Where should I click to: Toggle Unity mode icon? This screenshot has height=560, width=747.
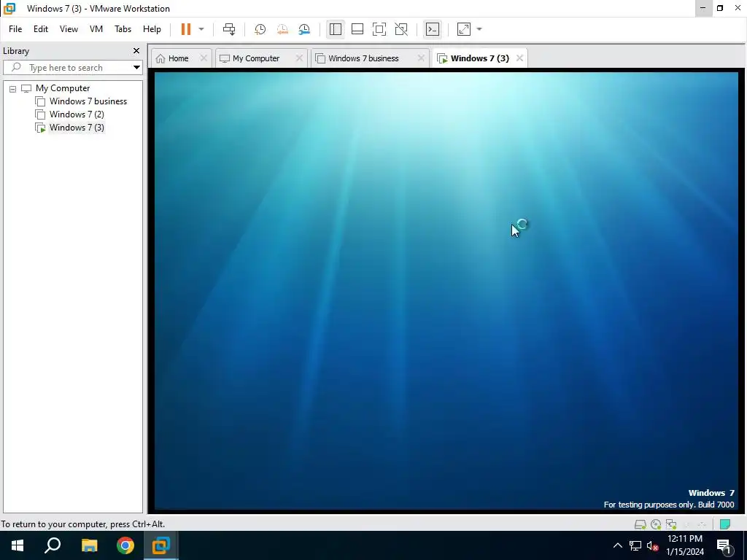click(x=402, y=29)
